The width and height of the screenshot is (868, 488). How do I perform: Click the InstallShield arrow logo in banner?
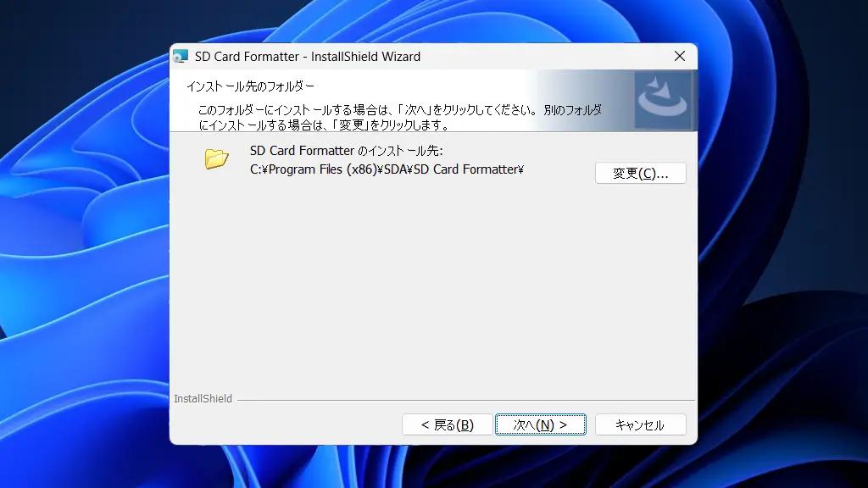(663, 100)
